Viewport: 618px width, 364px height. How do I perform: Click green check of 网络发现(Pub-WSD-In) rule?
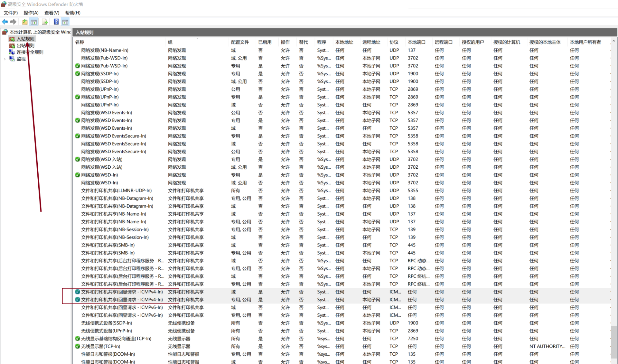(x=77, y=66)
